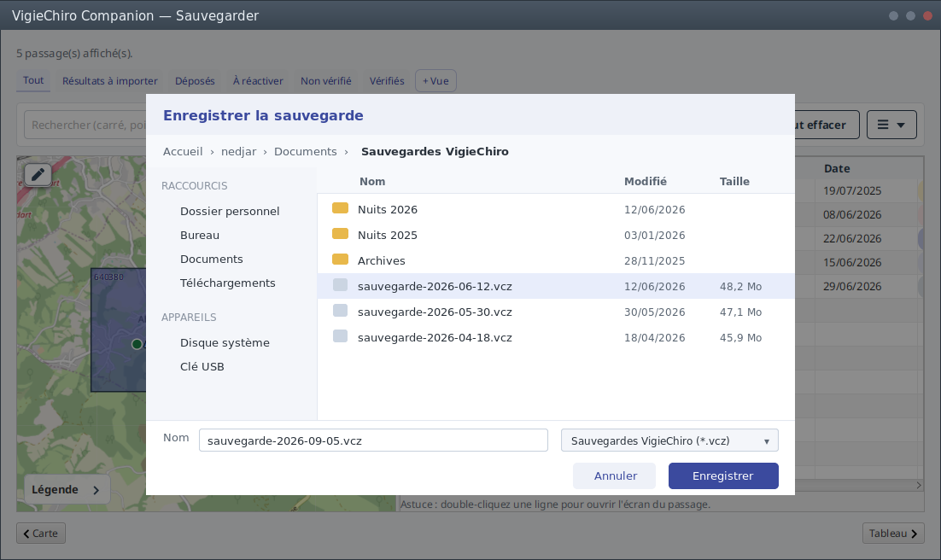The width and height of the screenshot is (941, 560).
Task: Switch to the À réactiver tab
Action: tap(258, 81)
